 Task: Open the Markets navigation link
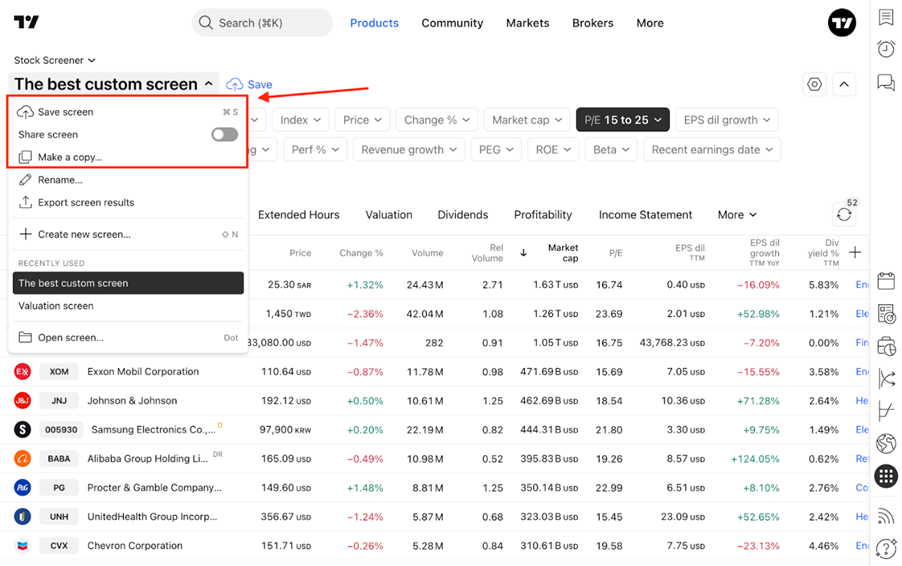coord(528,23)
